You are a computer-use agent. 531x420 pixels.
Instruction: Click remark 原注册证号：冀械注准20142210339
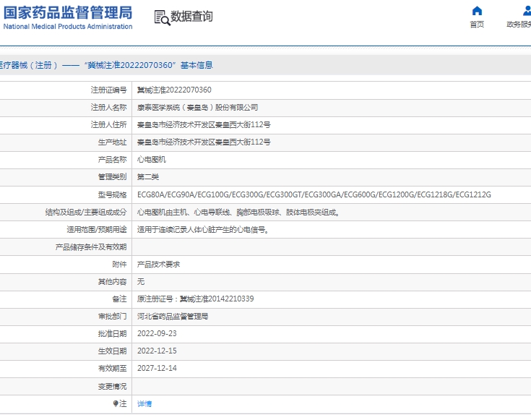point(195,299)
